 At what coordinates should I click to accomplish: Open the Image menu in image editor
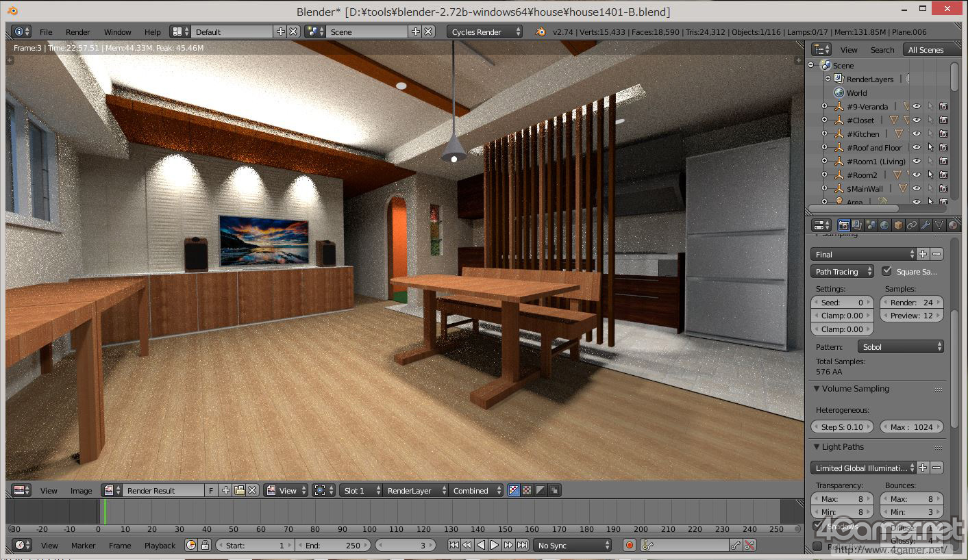(81, 490)
